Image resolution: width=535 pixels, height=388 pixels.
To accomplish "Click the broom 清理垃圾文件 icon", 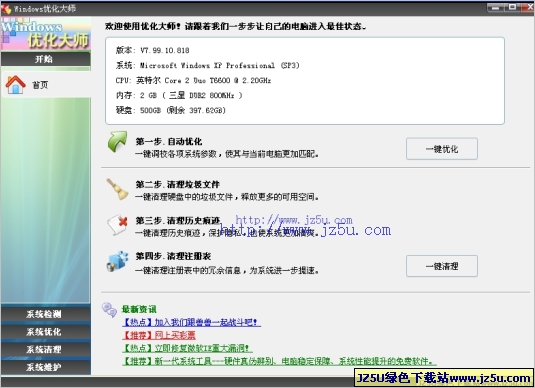I will 117,189.
